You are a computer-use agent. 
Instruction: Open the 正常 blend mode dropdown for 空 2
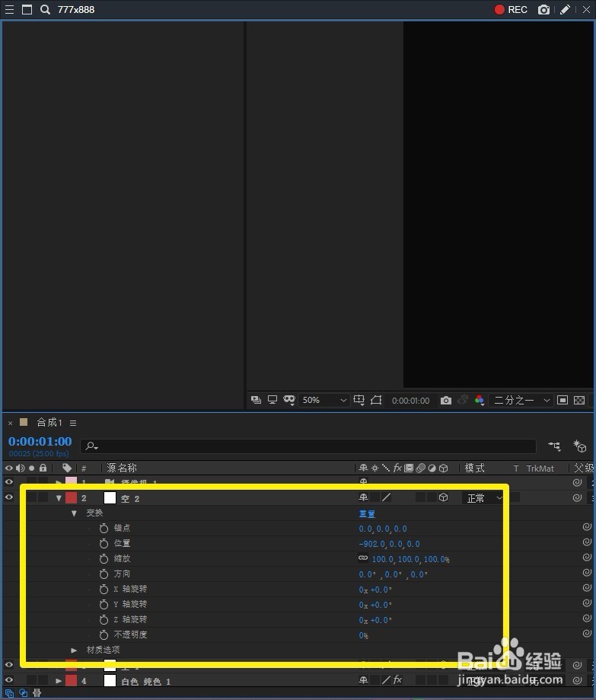click(x=483, y=497)
